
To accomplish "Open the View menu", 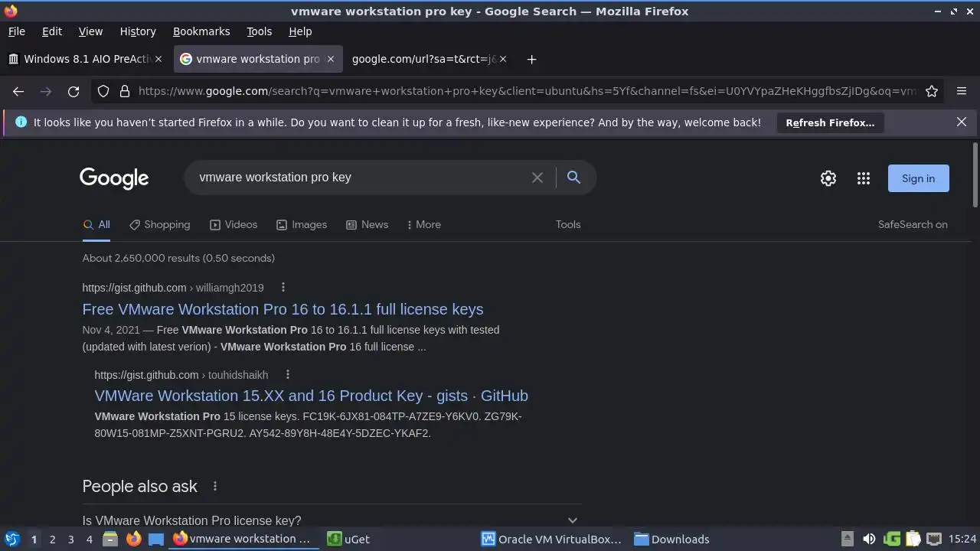I will (x=90, y=31).
